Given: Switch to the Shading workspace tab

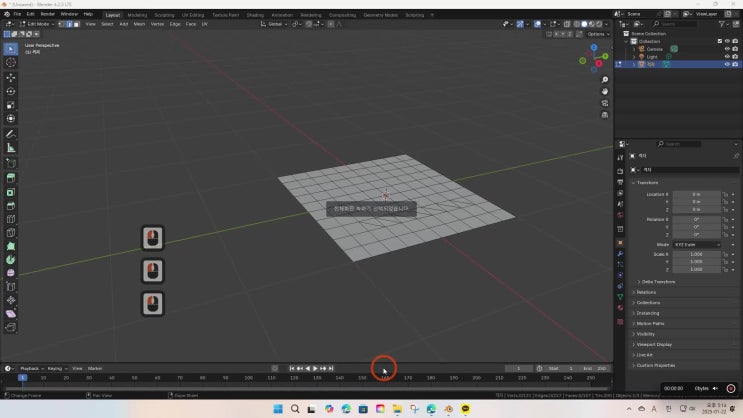Looking at the screenshot, I should point(255,15).
